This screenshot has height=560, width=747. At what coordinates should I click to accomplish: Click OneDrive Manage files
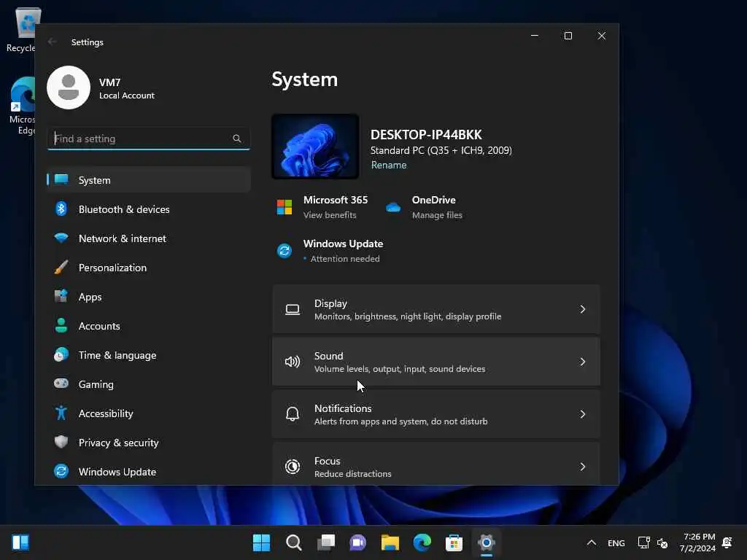tap(437, 215)
